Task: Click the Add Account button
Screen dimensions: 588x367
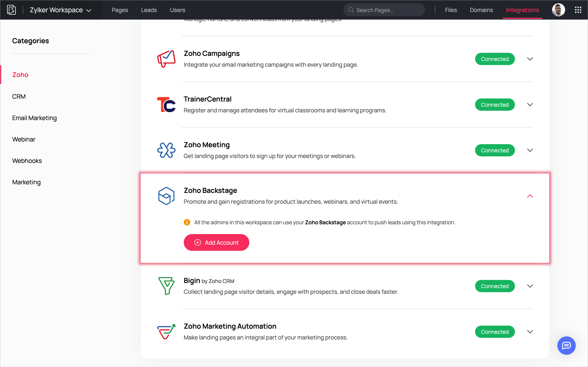Action: (x=216, y=242)
